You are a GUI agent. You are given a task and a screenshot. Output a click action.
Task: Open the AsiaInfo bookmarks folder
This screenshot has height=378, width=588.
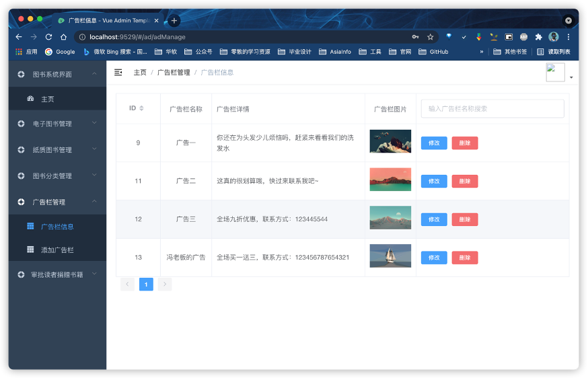coord(335,52)
